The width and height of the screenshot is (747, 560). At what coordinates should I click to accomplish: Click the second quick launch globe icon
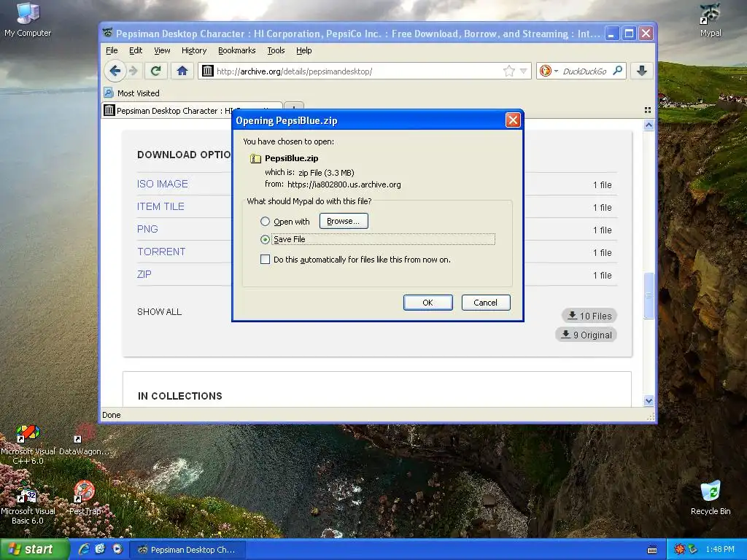pos(100,549)
